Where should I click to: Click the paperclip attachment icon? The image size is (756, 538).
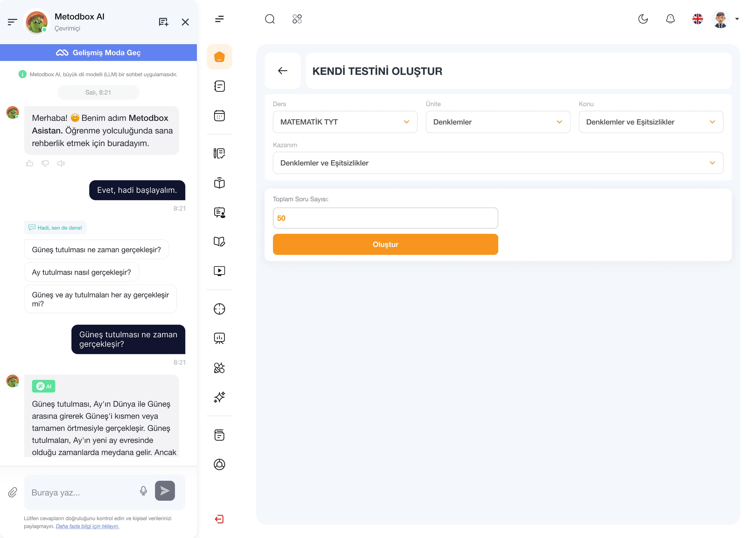coord(13,492)
